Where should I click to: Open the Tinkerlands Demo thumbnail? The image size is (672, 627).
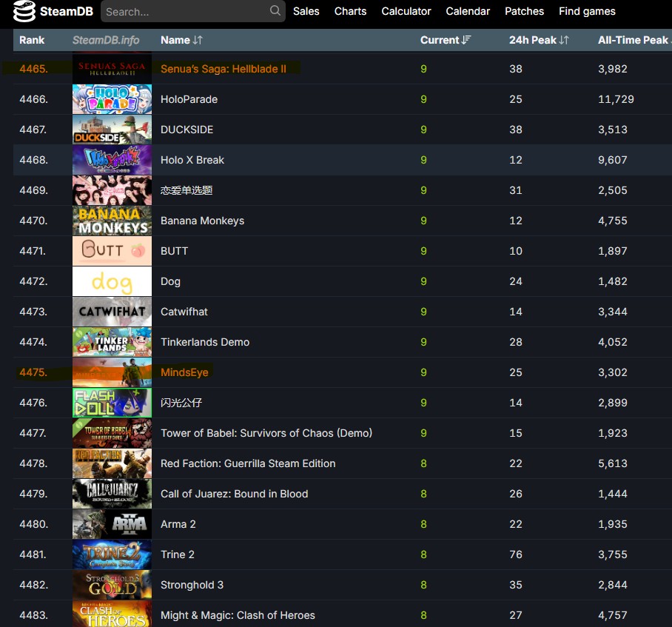click(112, 342)
